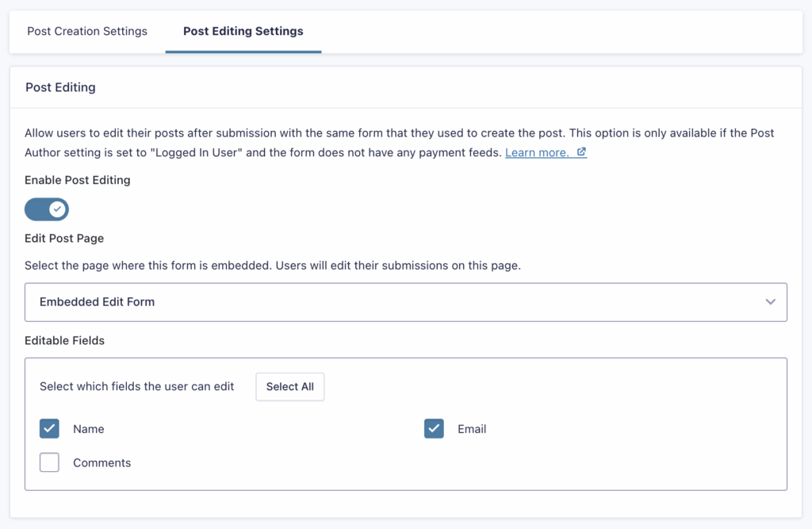The height and width of the screenshot is (529, 812).
Task: Click the Post Editing section header
Action: [x=60, y=87]
